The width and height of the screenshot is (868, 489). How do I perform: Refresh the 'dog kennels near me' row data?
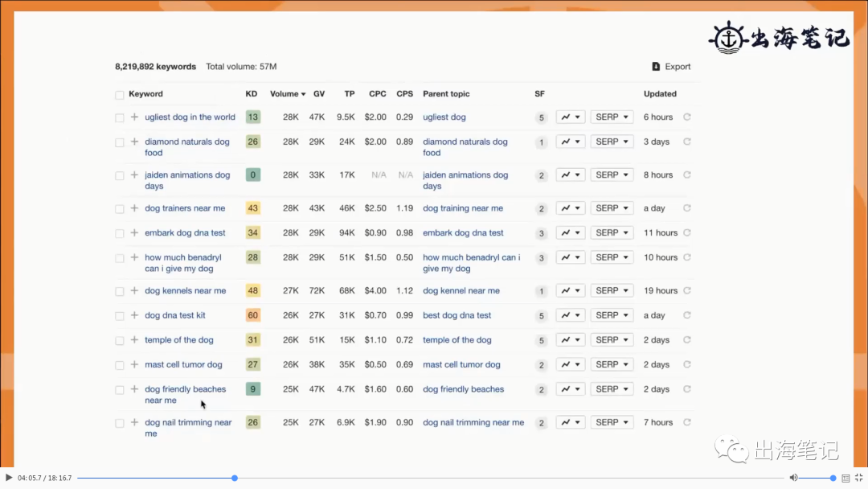coord(686,291)
